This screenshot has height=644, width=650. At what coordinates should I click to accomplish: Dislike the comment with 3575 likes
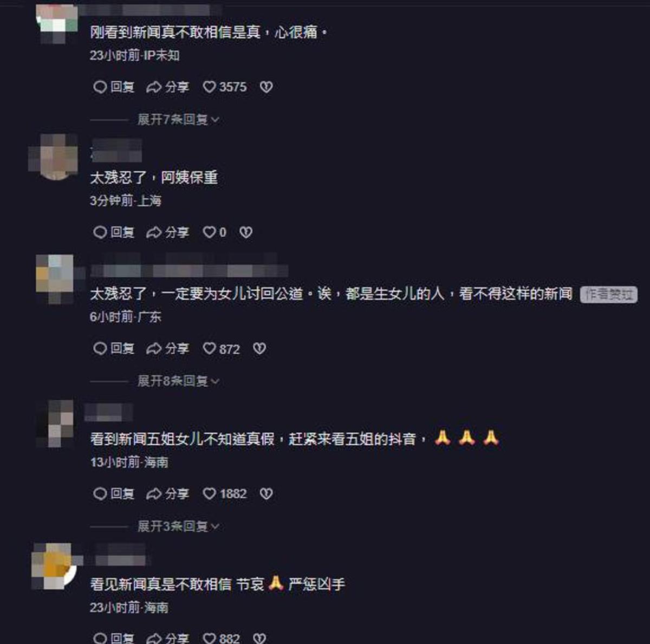[x=266, y=87]
